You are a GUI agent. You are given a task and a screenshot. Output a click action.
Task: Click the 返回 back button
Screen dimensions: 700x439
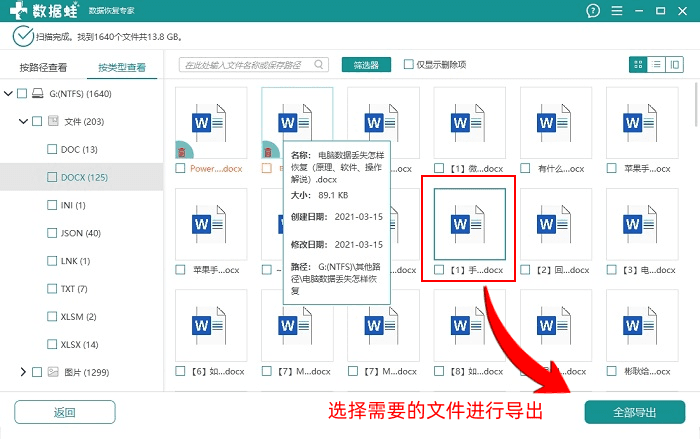pyautogui.click(x=64, y=412)
